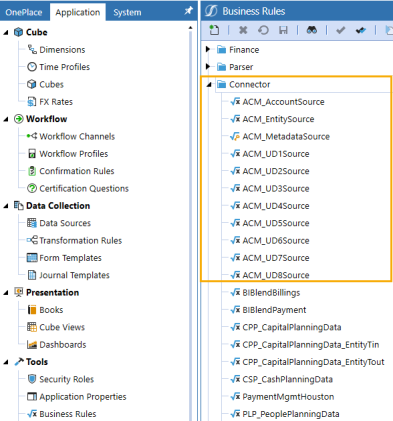Click the Books icon under Presentation
Viewport: 393px width, 421px height.
pos(32,310)
